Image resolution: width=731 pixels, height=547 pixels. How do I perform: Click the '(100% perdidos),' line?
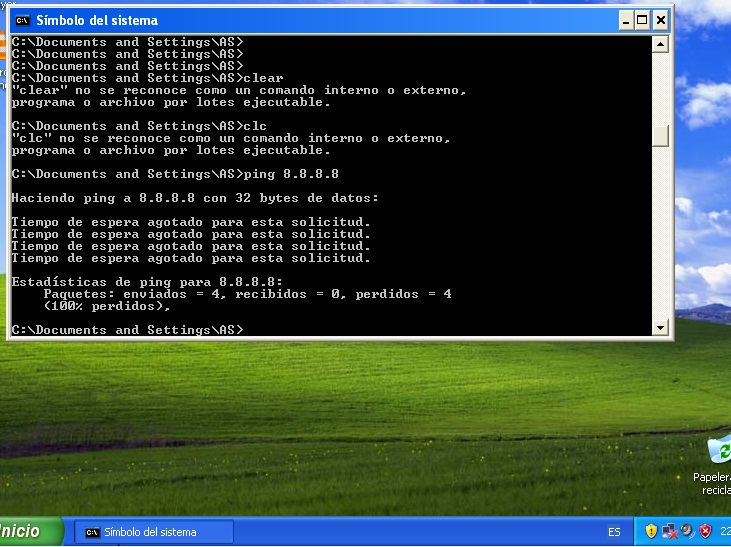(x=107, y=306)
